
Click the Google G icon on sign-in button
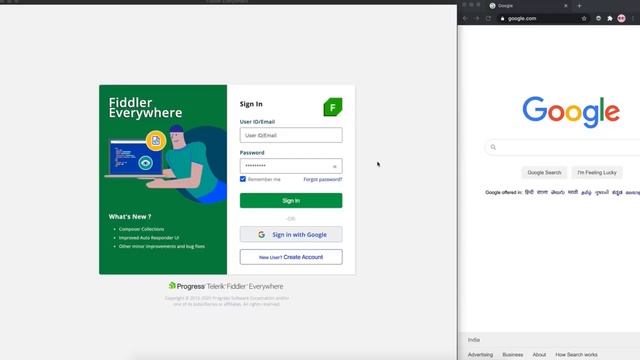[262, 235]
